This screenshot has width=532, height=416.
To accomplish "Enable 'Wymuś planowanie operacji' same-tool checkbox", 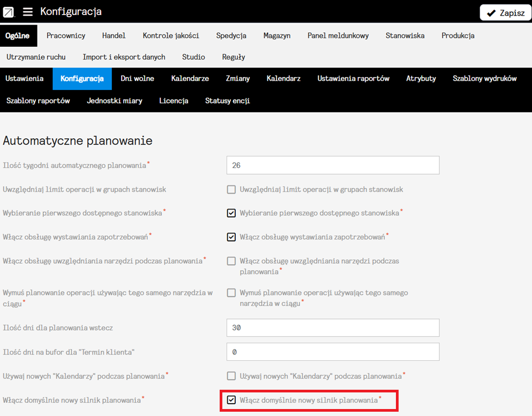I will tap(231, 293).
